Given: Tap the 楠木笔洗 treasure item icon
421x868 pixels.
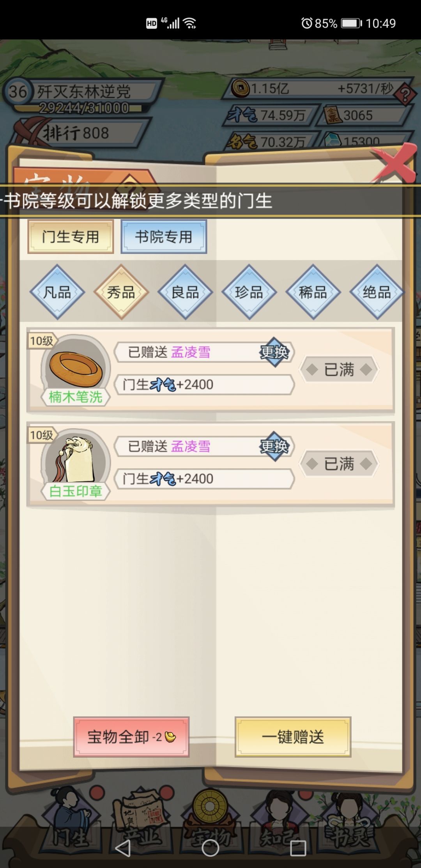Looking at the screenshot, I should (76, 368).
